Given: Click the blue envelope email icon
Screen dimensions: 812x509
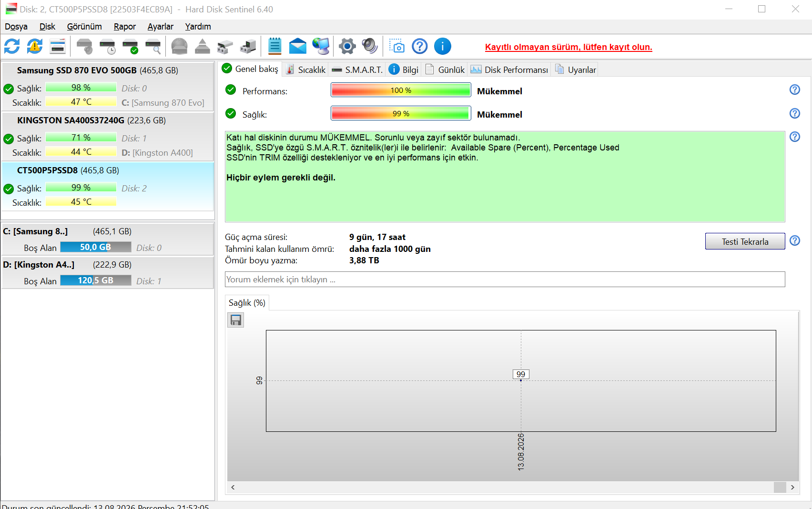Looking at the screenshot, I should coord(298,46).
